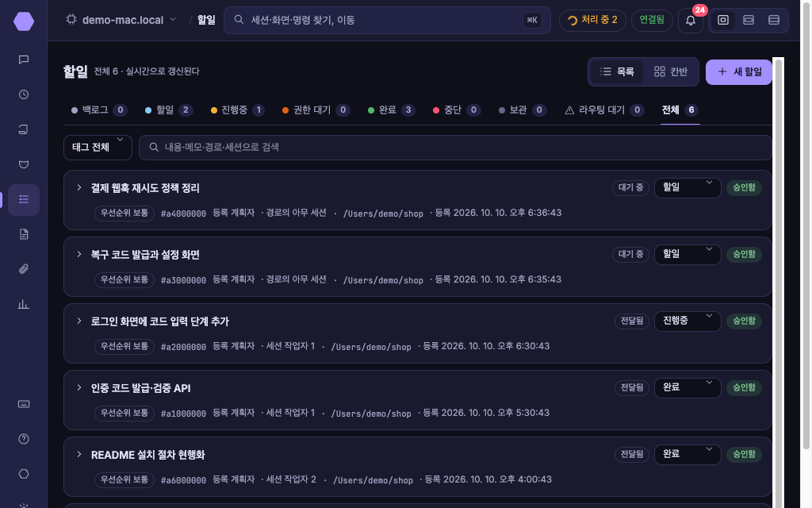
Task: Click 승인함 badge on README task
Action: [x=744, y=454]
